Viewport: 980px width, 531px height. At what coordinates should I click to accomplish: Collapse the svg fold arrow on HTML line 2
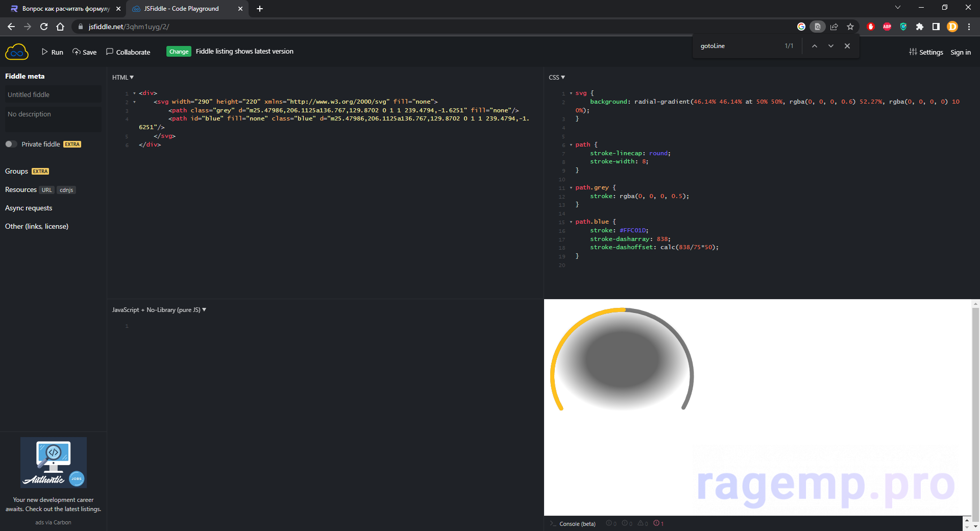[134, 102]
